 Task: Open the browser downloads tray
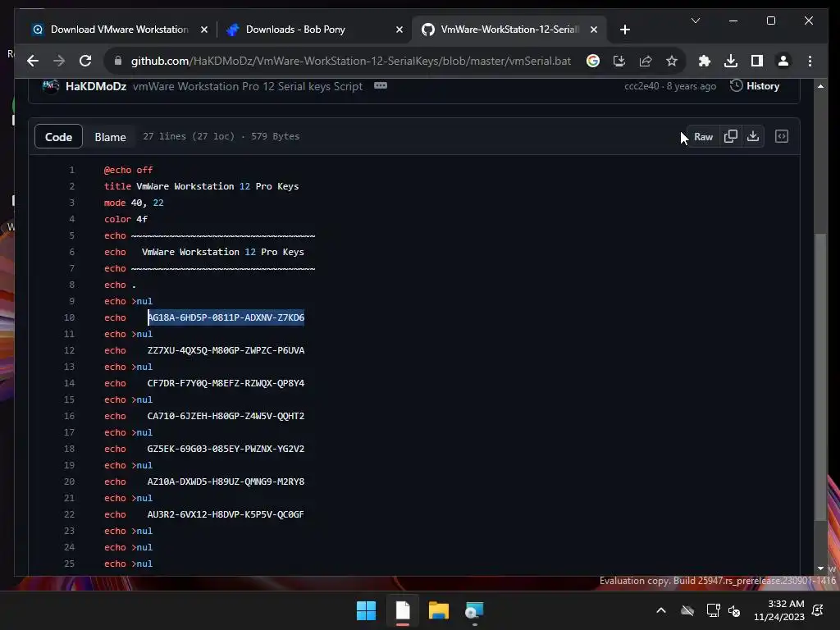point(731,61)
